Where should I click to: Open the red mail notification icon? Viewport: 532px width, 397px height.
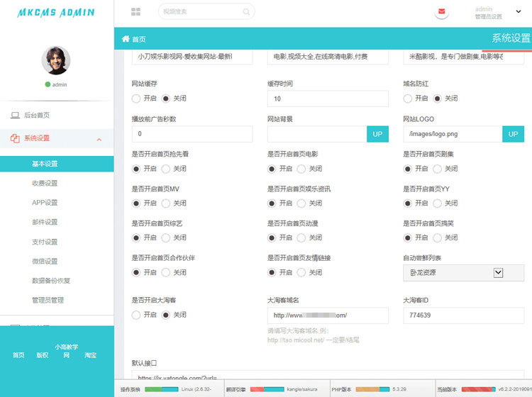click(x=443, y=12)
